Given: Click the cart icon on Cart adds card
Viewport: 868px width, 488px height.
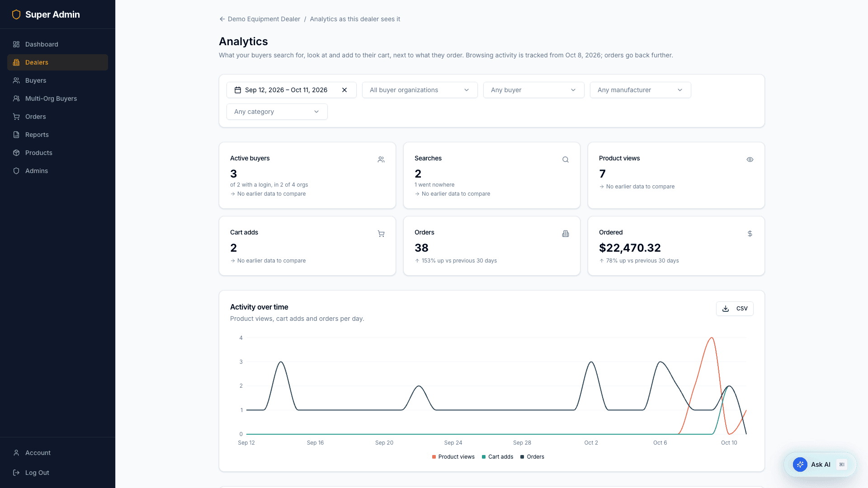Looking at the screenshot, I should [x=381, y=234].
